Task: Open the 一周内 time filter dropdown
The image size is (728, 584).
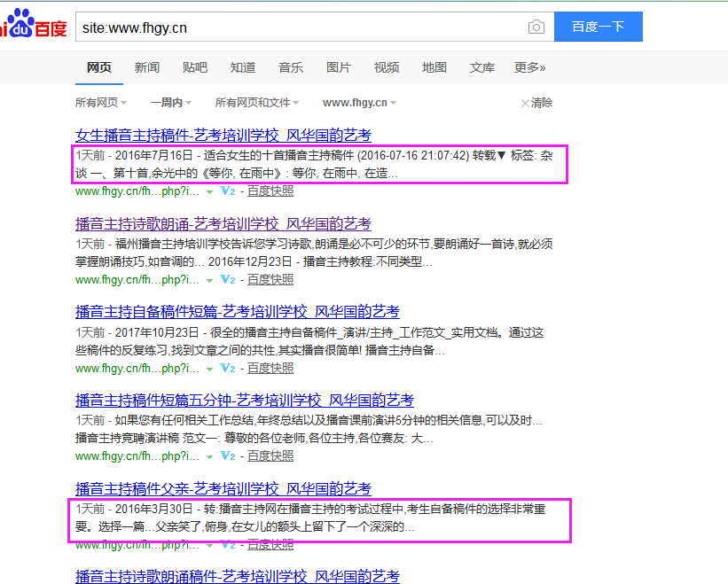Action: click(170, 103)
